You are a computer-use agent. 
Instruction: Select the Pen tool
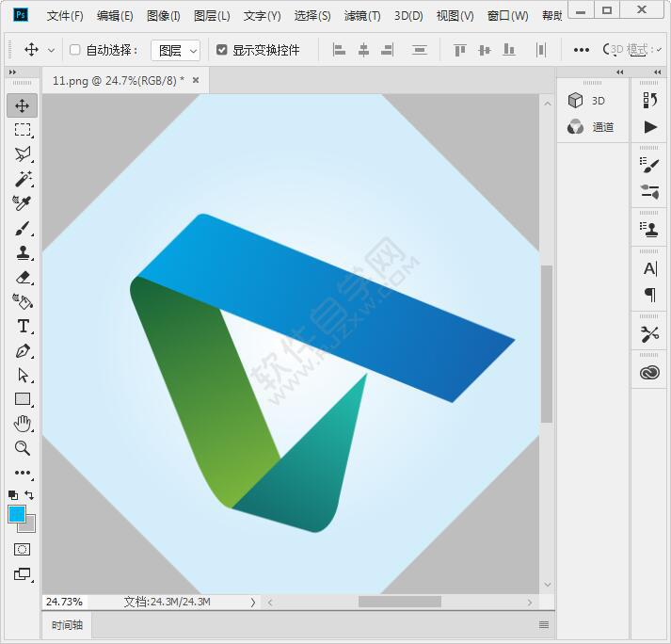pyautogui.click(x=23, y=351)
